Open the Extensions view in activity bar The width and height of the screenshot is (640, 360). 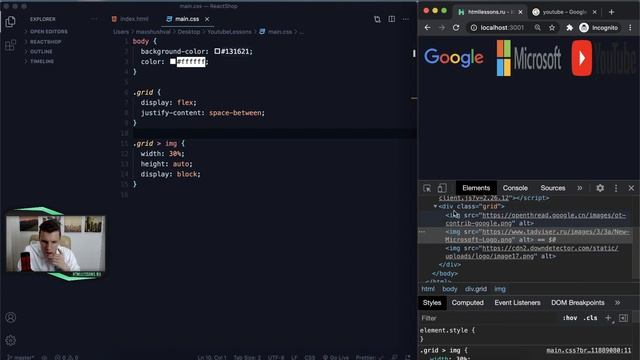11,45
